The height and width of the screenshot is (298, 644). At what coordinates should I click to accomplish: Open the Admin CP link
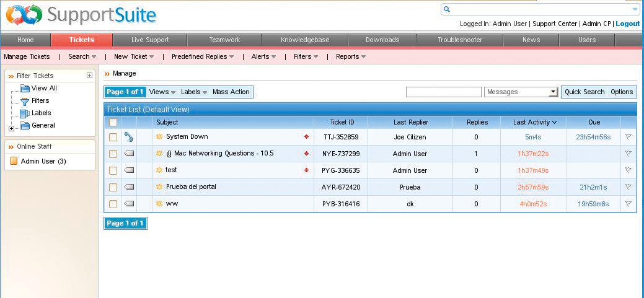point(596,24)
